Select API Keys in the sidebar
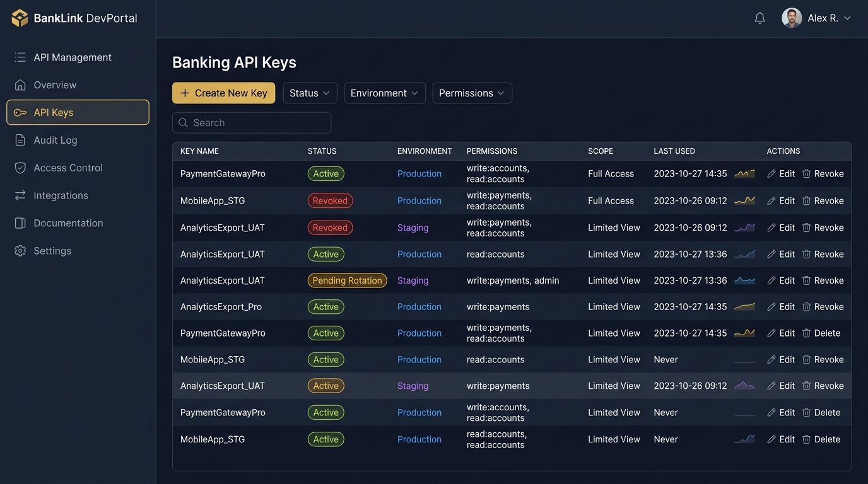Screen dimensions: 868x484 click(78, 112)
